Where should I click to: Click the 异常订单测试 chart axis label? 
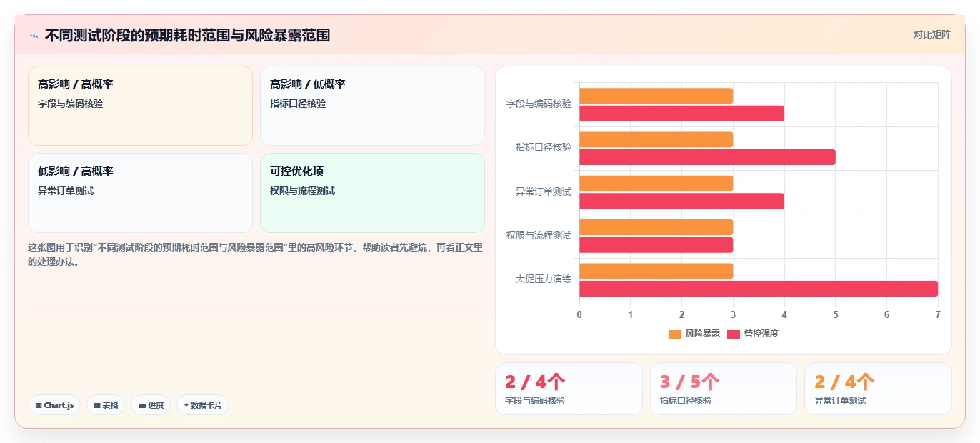pos(544,191)
